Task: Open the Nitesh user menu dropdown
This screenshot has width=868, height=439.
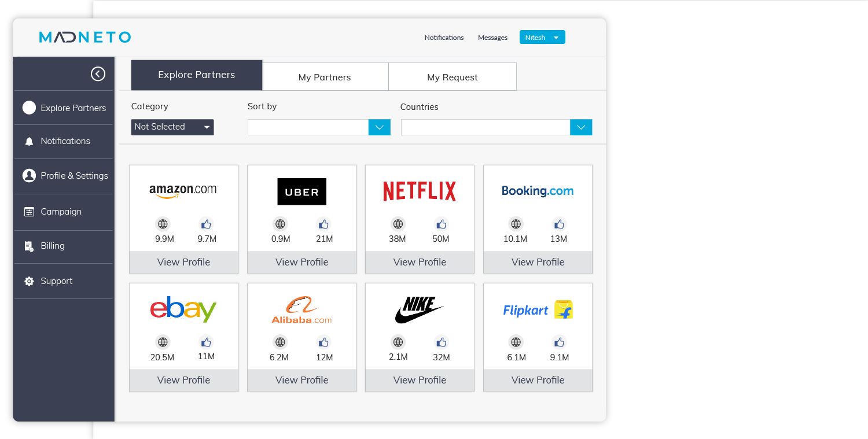Action: tap(542, 38)
